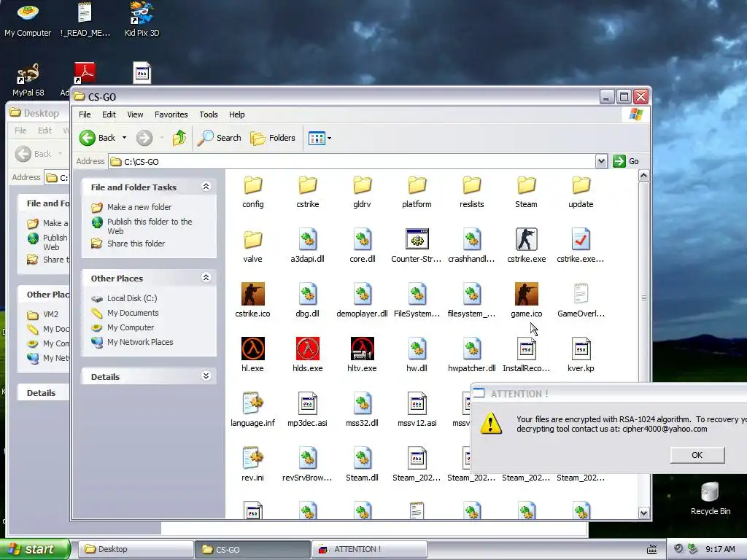Select the Steam folder icon
The image size is (747, 560).
click(527, 184)
